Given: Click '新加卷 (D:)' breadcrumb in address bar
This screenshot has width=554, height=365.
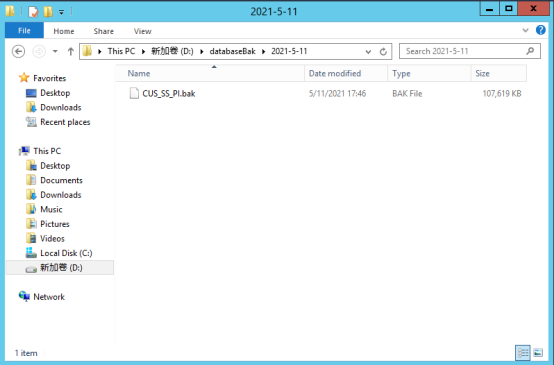Looking at the screenshot, I should coord(172,51).
